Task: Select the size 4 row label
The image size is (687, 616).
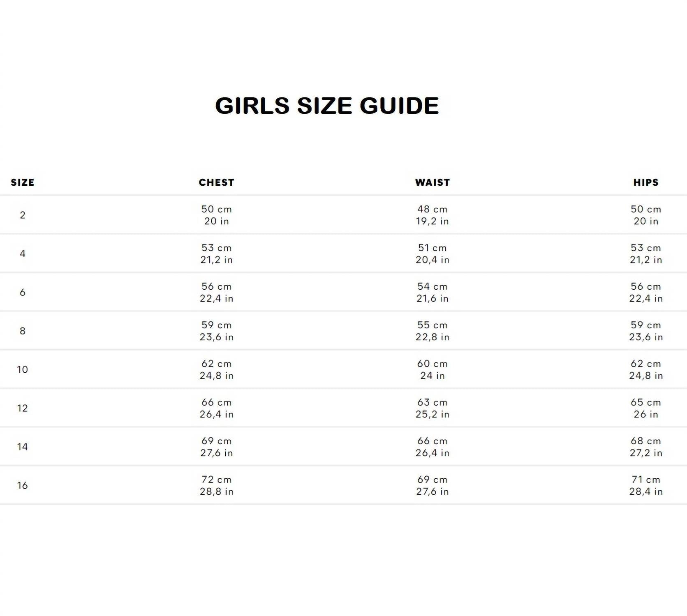Action: (x=23, y=254)
